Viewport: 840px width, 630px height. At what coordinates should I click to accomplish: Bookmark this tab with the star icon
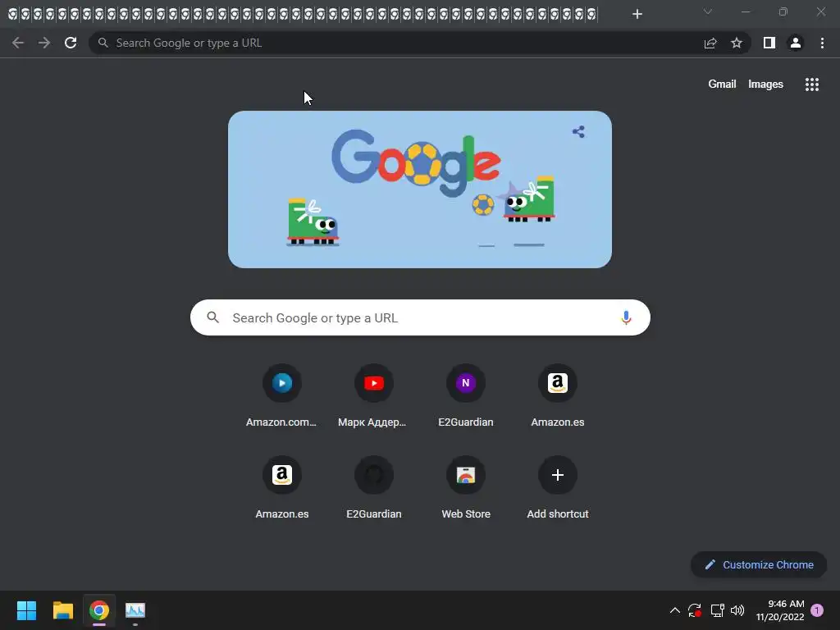tap(737, 43)
